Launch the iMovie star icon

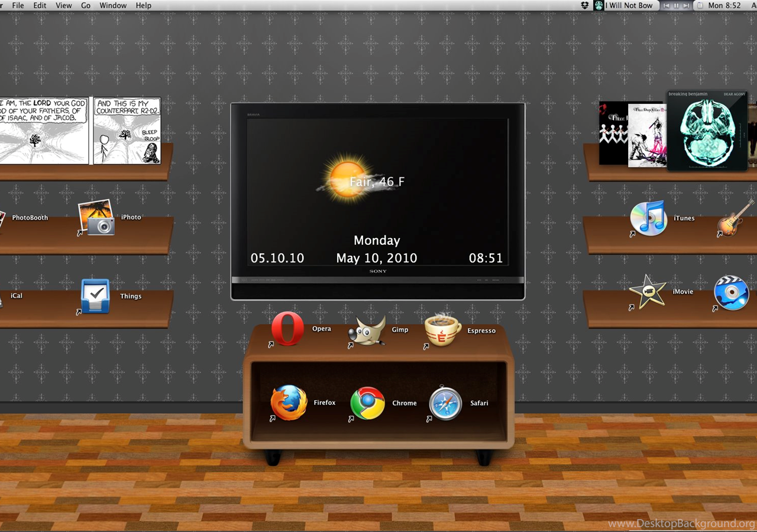647,291
